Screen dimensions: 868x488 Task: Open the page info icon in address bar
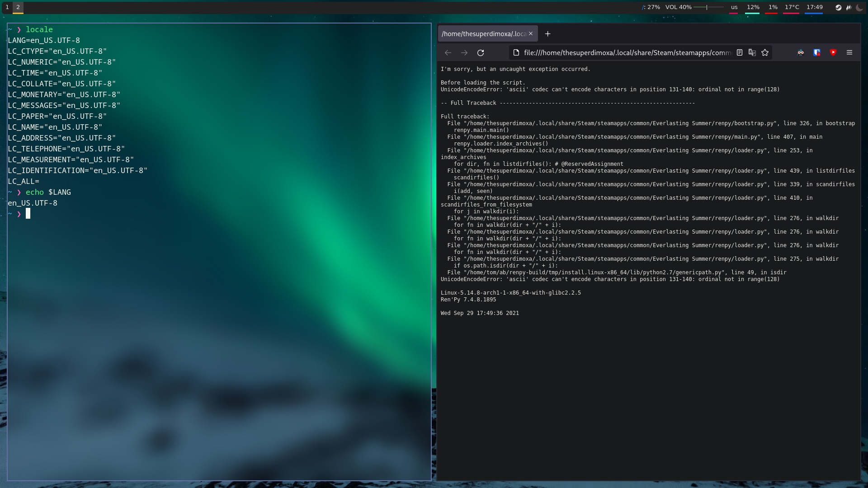[x=515, y=52]
